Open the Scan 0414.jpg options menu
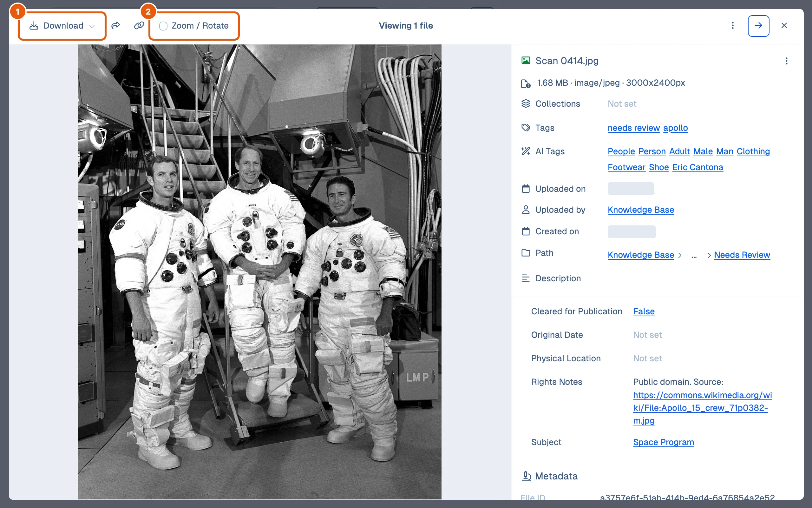Screen dimensions: 812x508 point(787,61)
